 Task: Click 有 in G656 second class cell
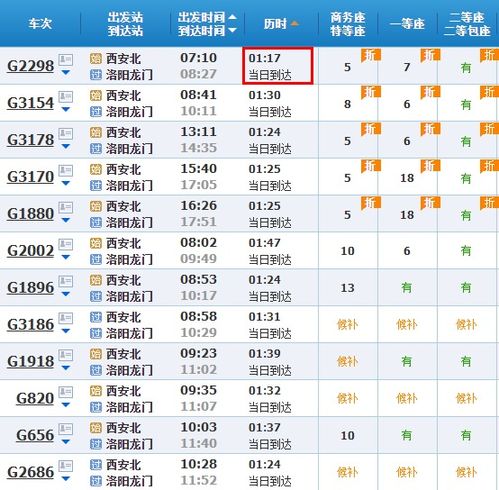pos(466,435)
